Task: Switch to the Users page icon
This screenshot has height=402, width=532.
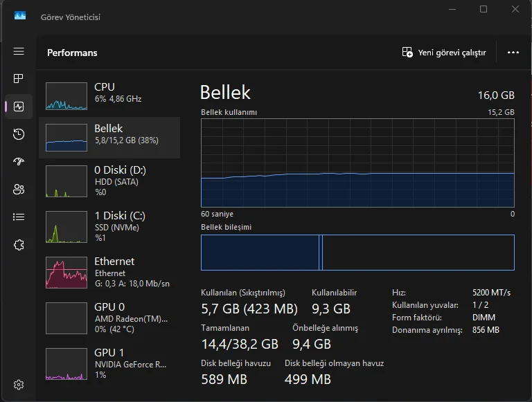Action: click(19, 190)
